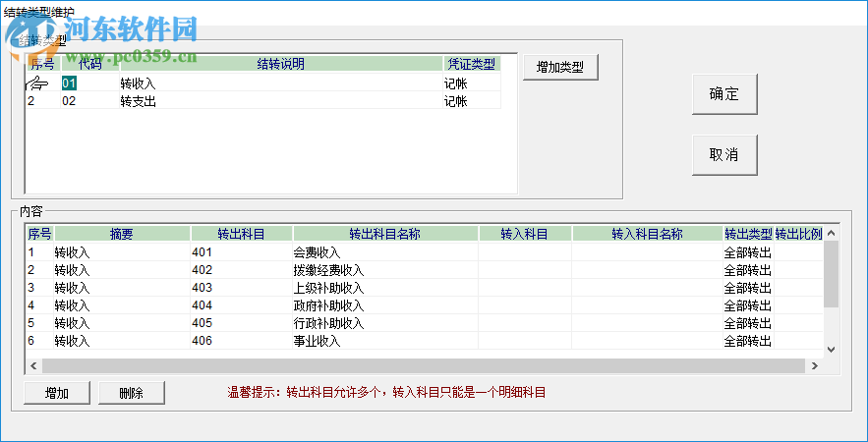The width and height of the screenshot is (868, 442).
Task: Select 转支出 description in top table
Action: coord(139,101)
